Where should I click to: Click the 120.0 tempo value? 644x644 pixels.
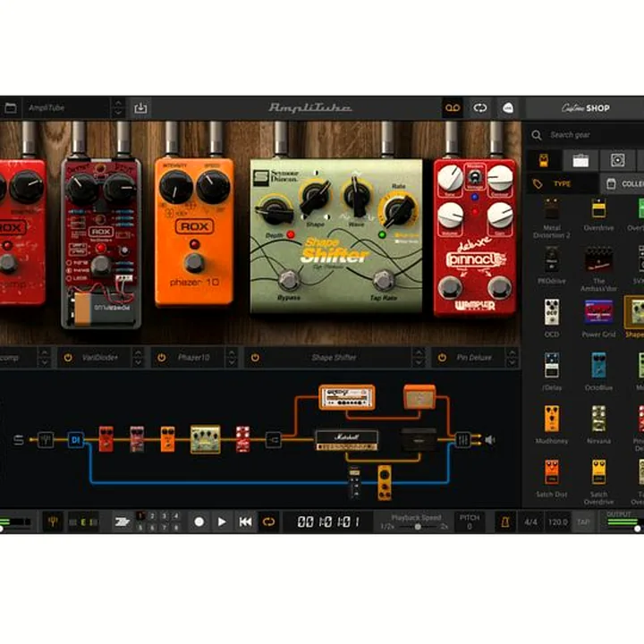click(x=557, y=522)
